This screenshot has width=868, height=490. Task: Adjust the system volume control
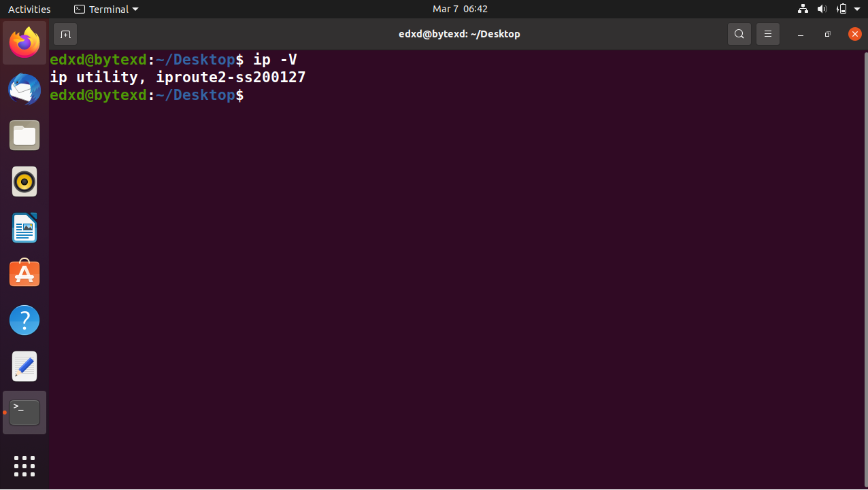[822, 9]
